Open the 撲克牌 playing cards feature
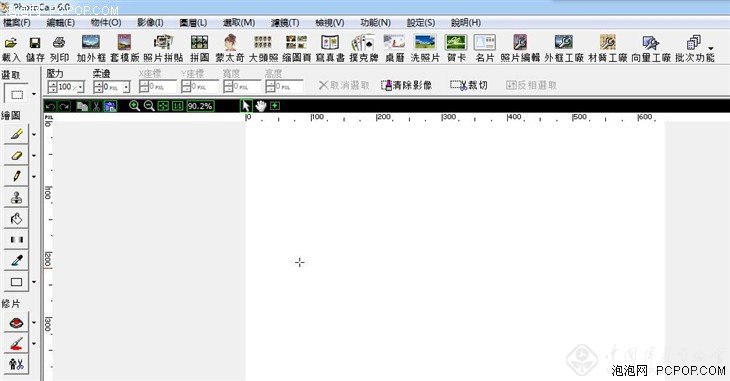This screenshot has height=381, width=730. coord(364,48)
